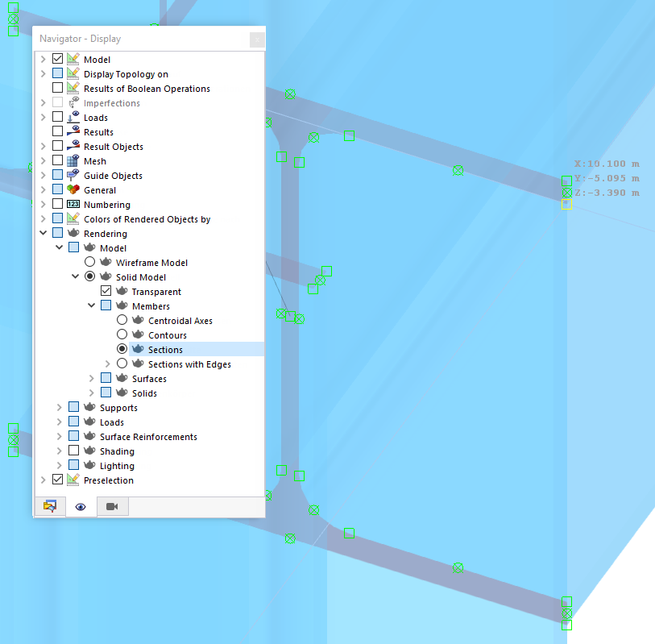Toggle the Transparent checkbox

pos(106,291)
